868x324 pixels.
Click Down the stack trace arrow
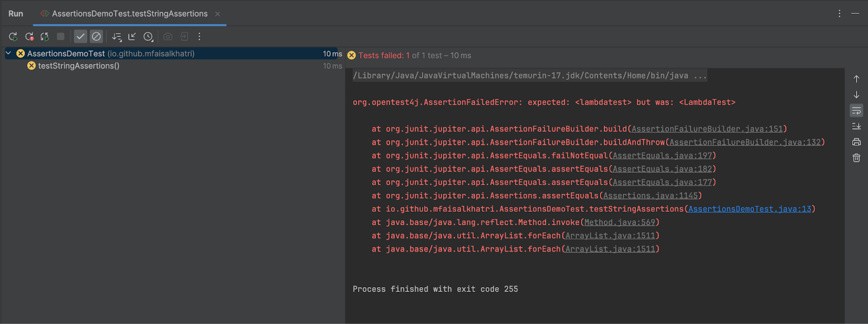856,94
